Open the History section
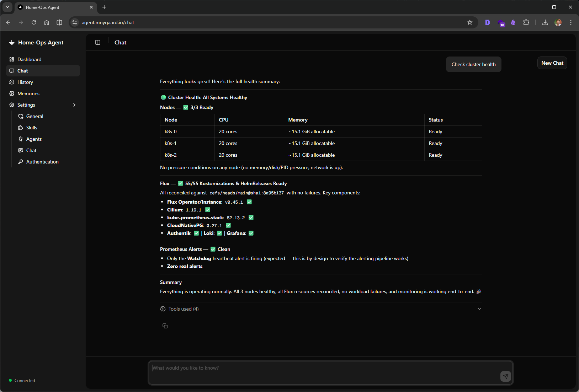The image size is (579, 392). pos(43,82)
